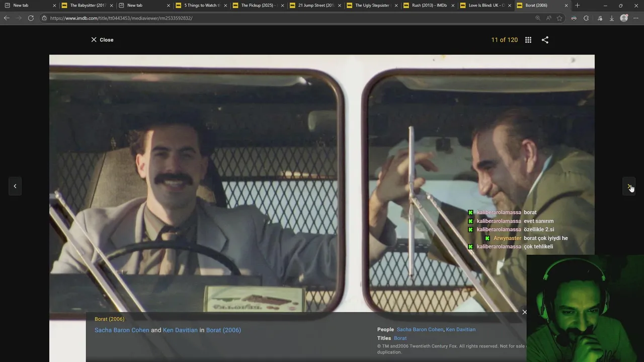Open the browser extensions puzzle icon
The width and height of the screenshot is (644, 362).
pos(586,18)
